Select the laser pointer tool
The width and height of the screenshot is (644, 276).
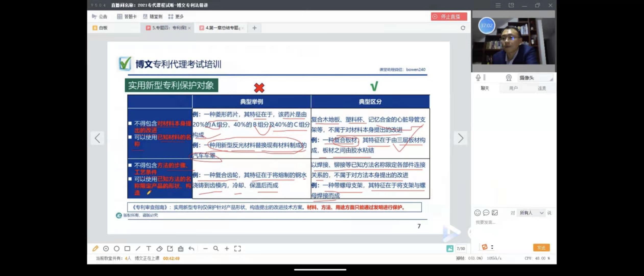[x=106, y=248]
